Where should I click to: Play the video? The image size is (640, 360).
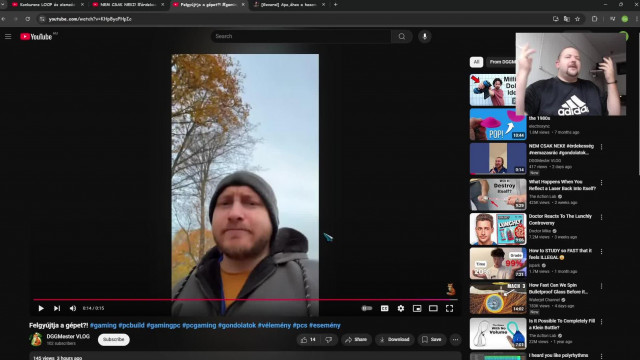[x=41, y=308]
